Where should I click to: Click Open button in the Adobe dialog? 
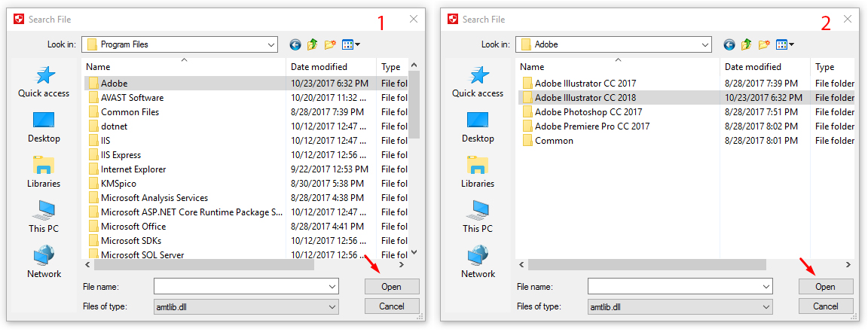825,287
